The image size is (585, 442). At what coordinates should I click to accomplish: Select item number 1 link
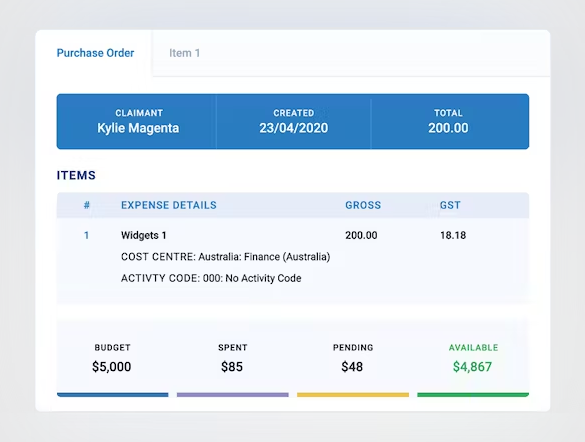tap(87, 235)
